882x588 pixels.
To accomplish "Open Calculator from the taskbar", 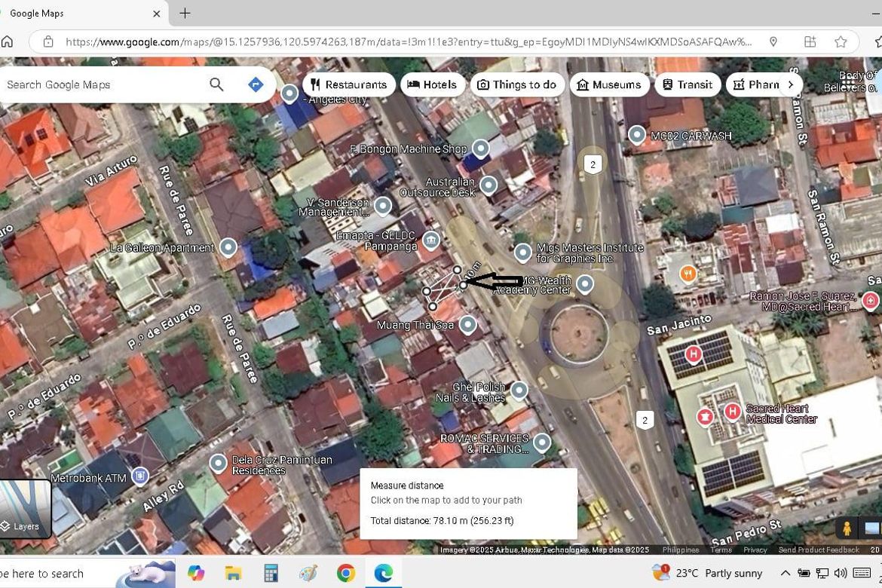I will [271, 574].
